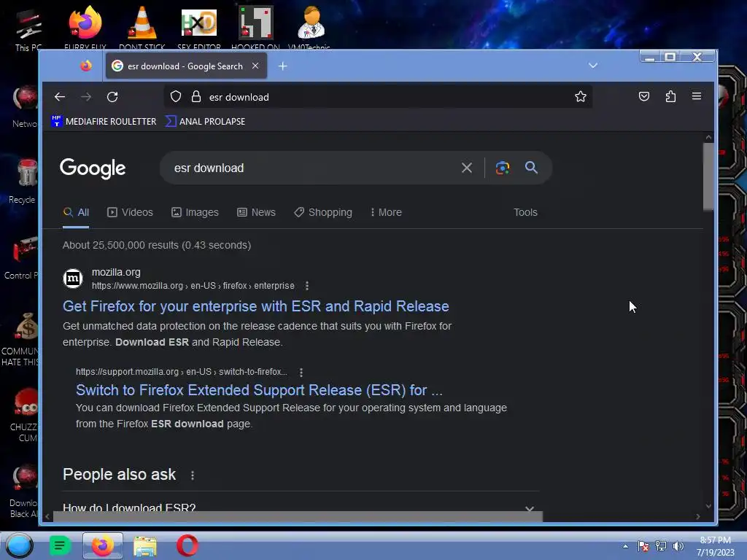
Task: Go back using the back arrow
Action: pos(60,97)
